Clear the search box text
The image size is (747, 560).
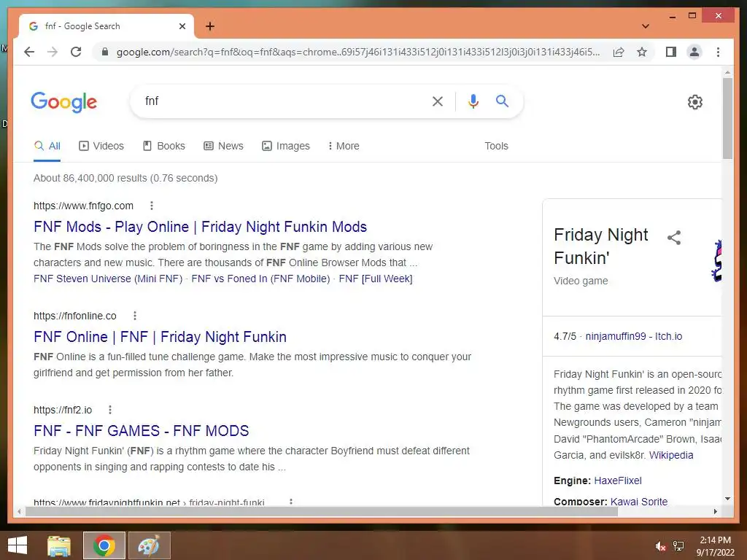438,101
